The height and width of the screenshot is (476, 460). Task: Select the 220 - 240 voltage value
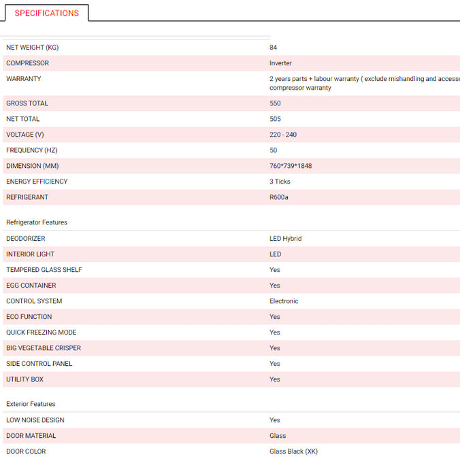(283, 135)
